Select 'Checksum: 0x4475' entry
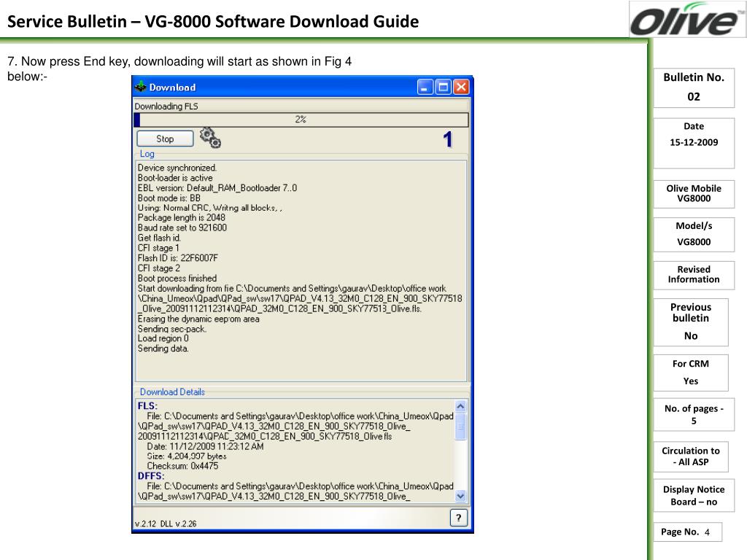 (x=182, y=466)
